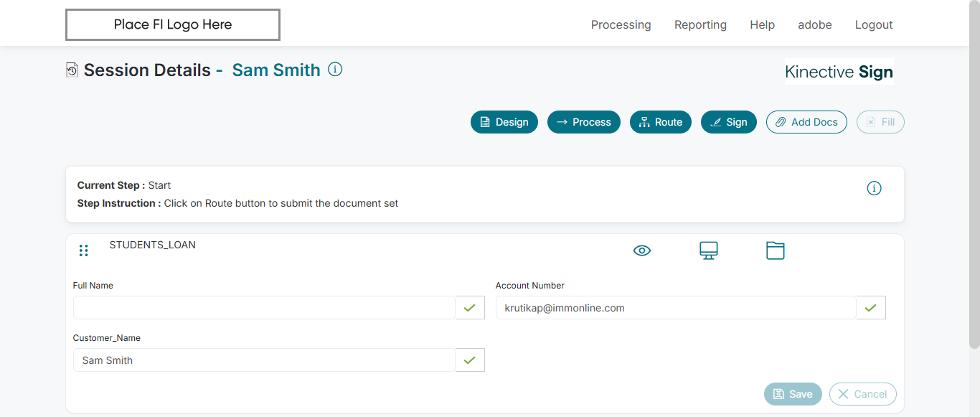The image size is (980, 417).
Task: Click the Design button
Action: (504, 122)
